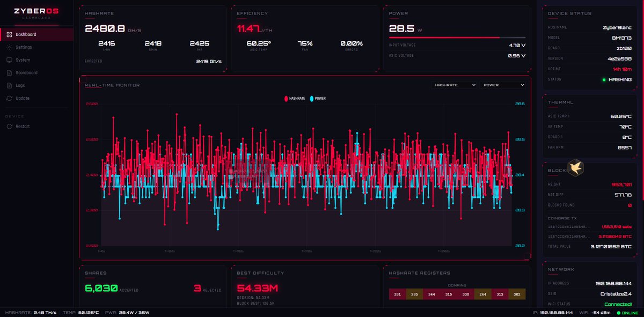Click the 2416 one-minute hashrate value
Image resolution: width=644 pixels, height=317 pixels.
[x=107, y=43]
